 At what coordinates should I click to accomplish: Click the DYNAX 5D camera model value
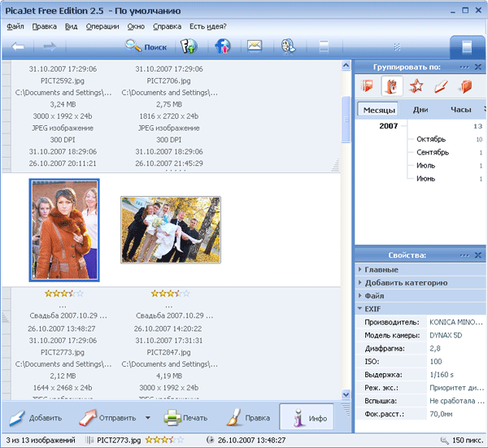(446, 335)
